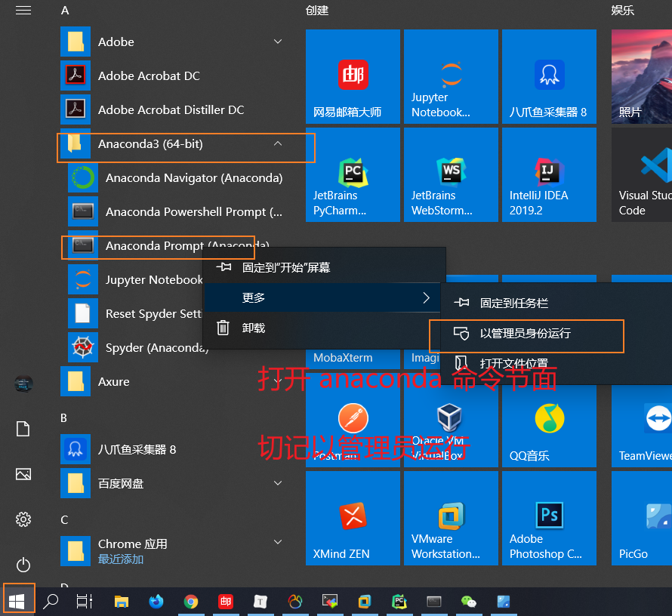Open PyCharm from the taskbar

click(399, 602)
